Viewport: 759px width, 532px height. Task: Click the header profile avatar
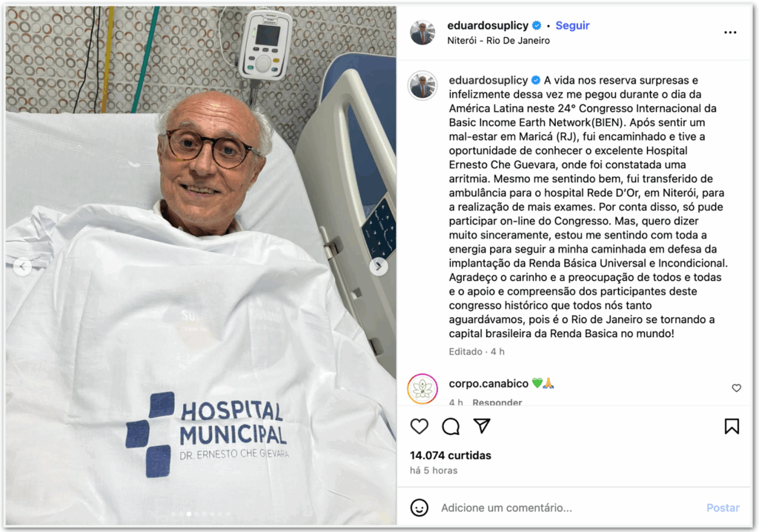coord(422,33)
